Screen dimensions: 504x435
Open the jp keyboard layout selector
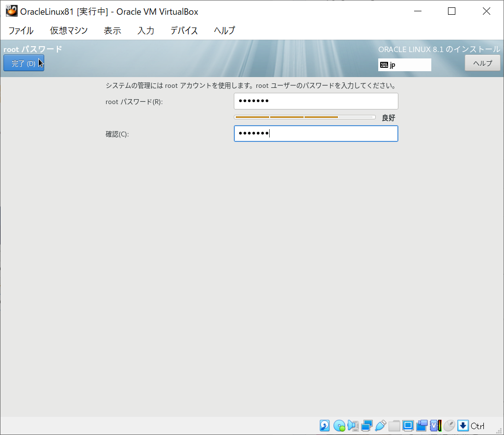(404, 64)
